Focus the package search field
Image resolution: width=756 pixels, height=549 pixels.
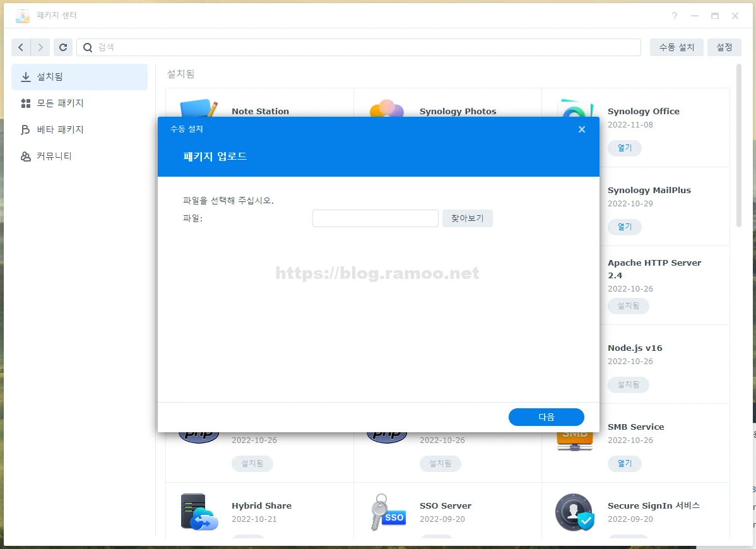[358, 47]
